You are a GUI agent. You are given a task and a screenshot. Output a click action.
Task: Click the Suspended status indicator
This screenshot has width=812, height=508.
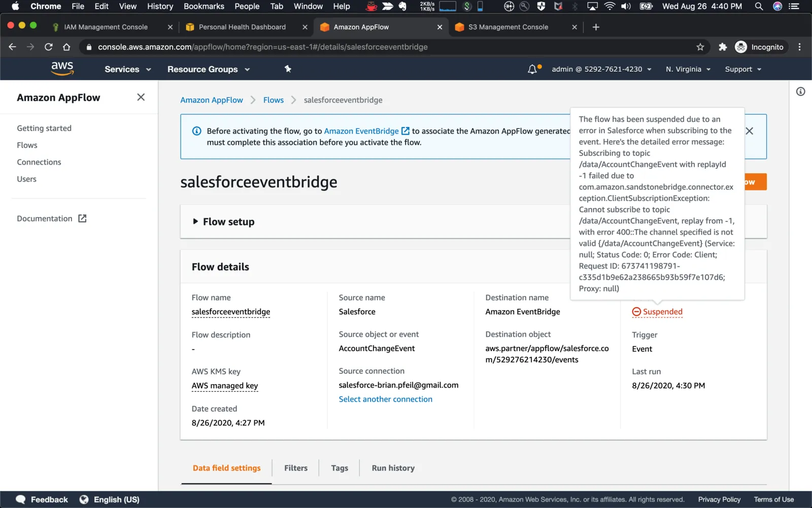657,312
